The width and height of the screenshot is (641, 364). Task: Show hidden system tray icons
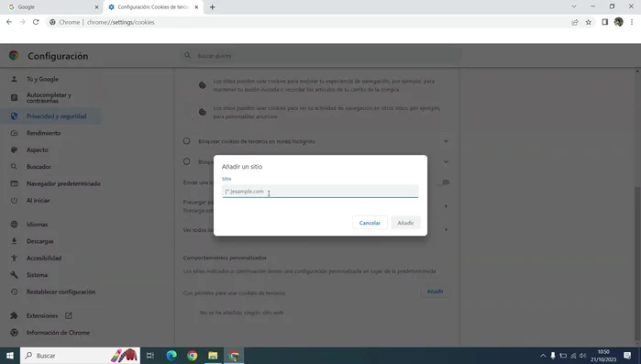[543, 356]
